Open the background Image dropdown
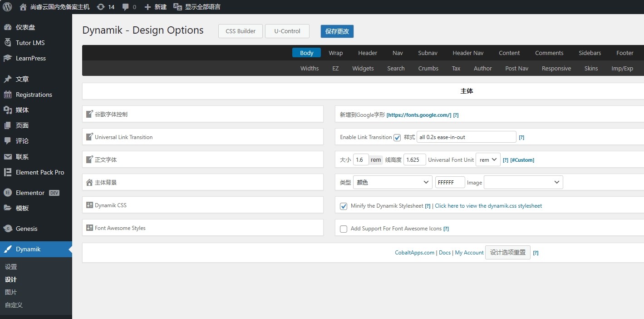This screenshot has width=644, height=319. [523, 182]
